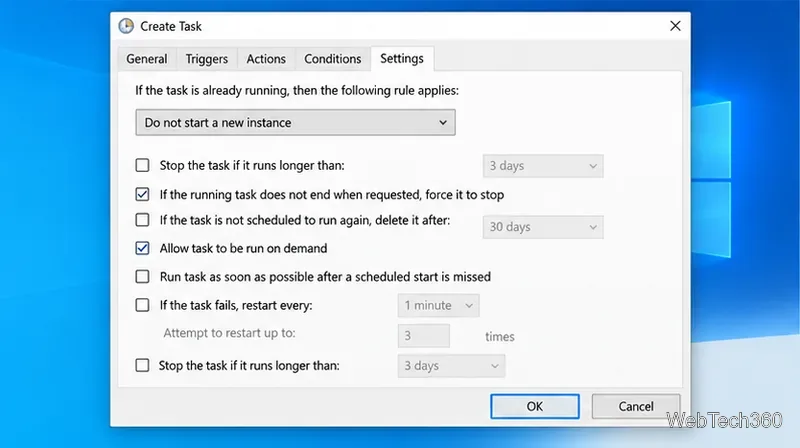The width and height of the screenshot is (800, 448).
Task: Click the restart attempts field showing 3
Action: pos(423,336)
